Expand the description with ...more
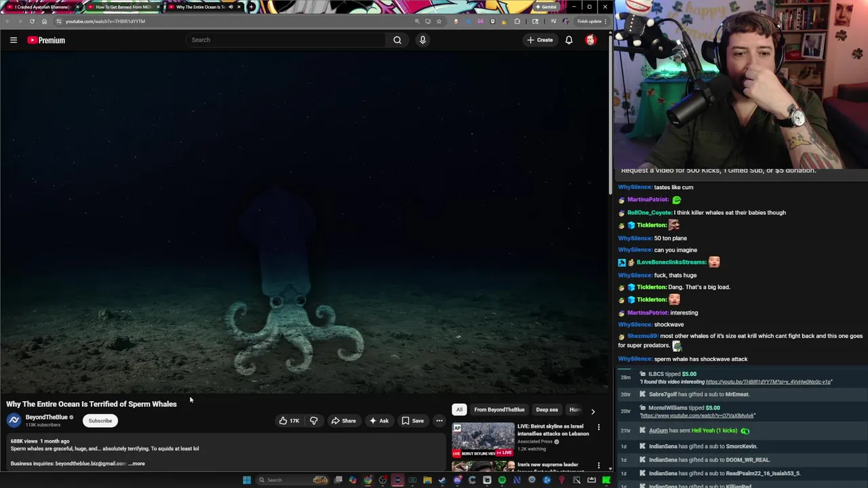Image resolution: width=868 pixels, height=488 pixels. 137,464
